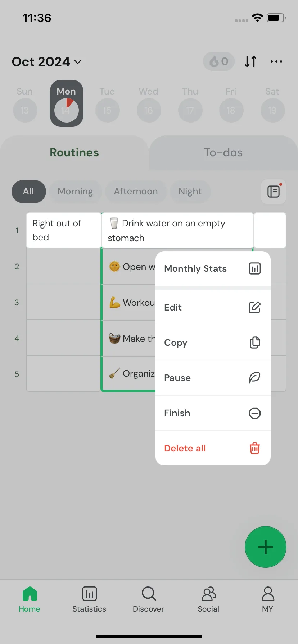Screen dimensions: 298x644
Task: Select the Night filter chip
Action: [x=190, y=191]
